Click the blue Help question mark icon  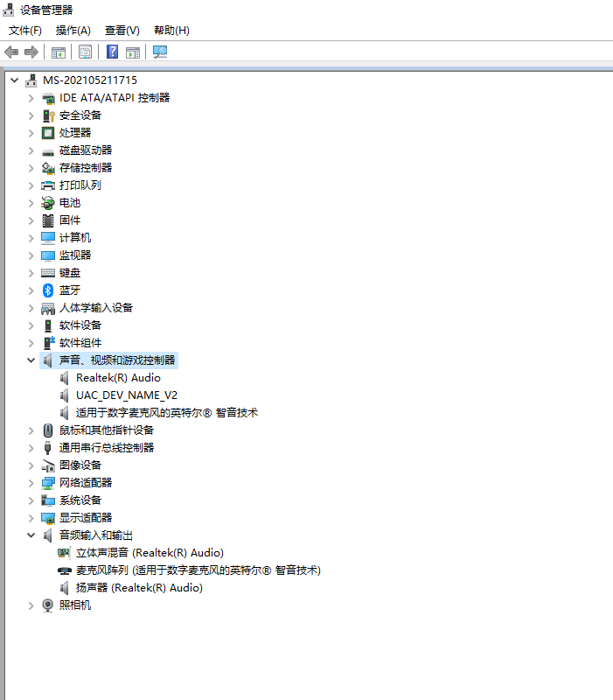(x=113, y=52)
